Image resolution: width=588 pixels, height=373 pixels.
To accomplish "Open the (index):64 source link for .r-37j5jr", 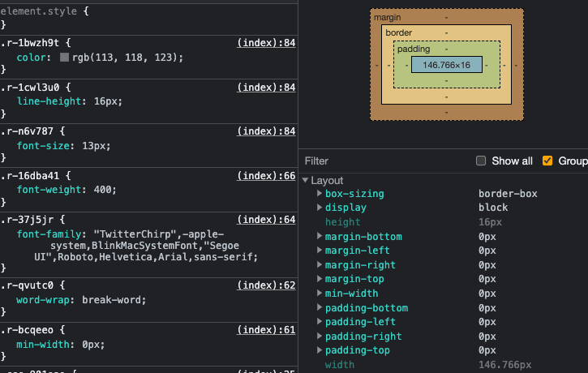I will click(266, 220).
